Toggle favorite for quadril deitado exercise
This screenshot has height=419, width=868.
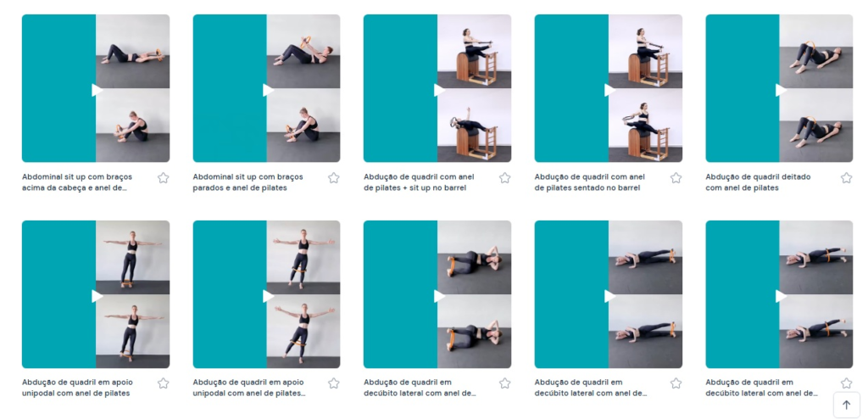pyautogui.click(x=846, y=178)
